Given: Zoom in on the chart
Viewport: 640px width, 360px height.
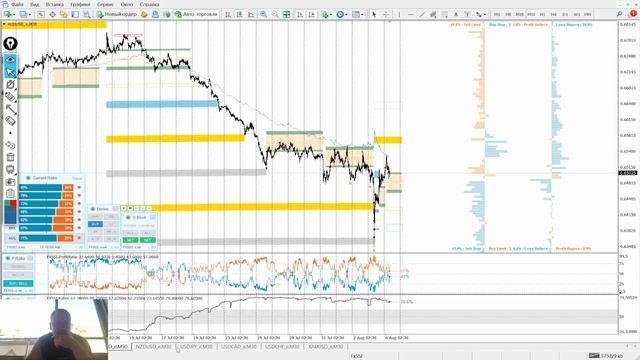Looking at the screenshot, I should pos(264,14).
